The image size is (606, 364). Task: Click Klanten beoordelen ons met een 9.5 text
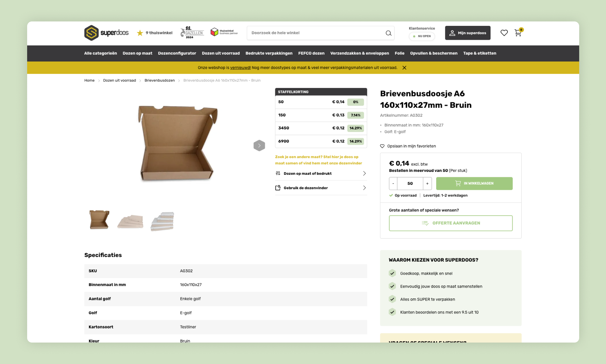point(439,313)
